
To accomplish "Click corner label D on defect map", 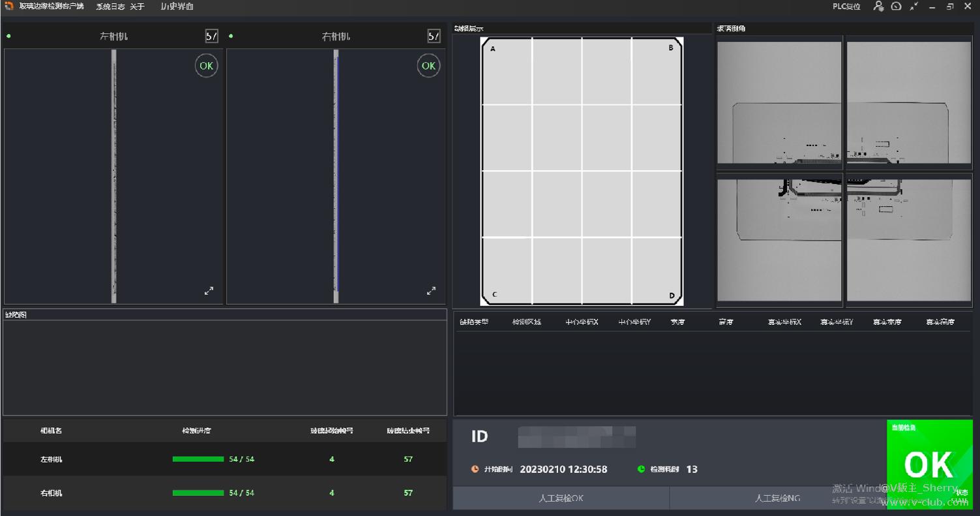I will (x=672, y=296).
